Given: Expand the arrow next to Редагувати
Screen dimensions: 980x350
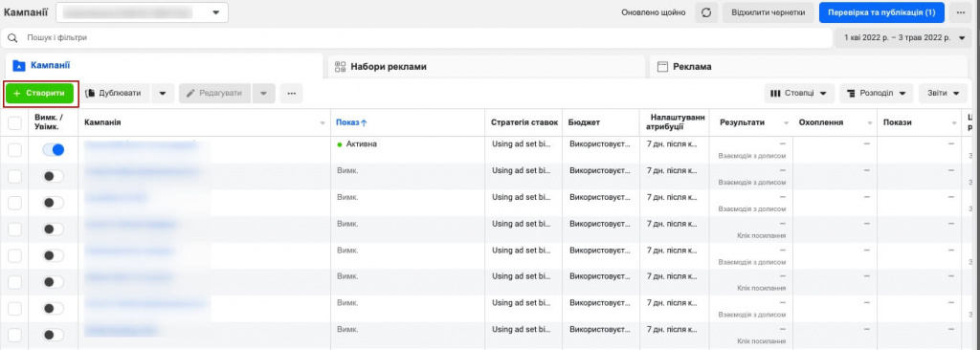Looking at the screenshot, I should [264, 93].
